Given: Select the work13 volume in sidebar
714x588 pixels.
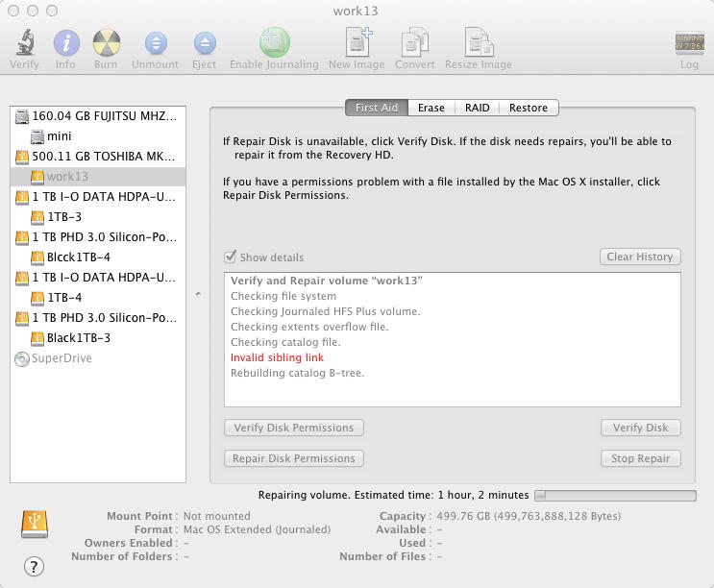Looking at the screenshot, I should [98, 177].
